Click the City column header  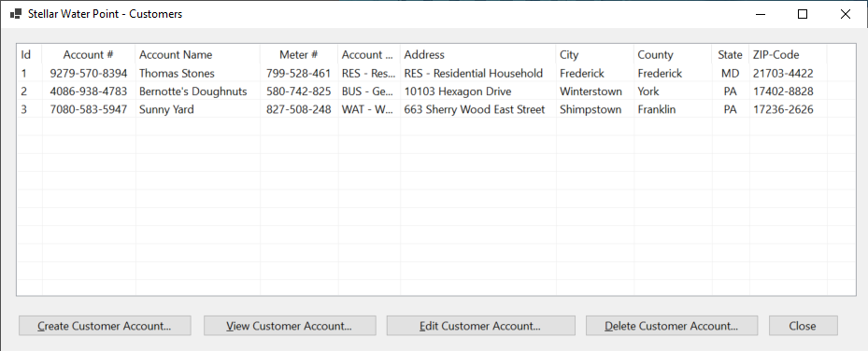click(595, 55)
